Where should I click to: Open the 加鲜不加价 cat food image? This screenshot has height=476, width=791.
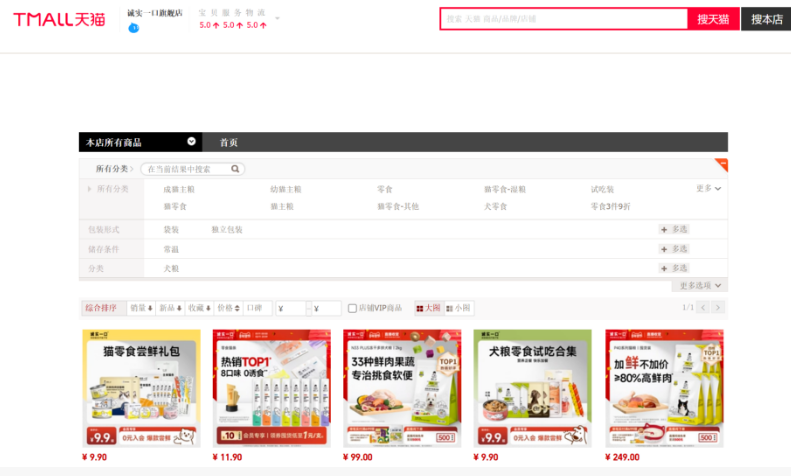tap(664, 388)
